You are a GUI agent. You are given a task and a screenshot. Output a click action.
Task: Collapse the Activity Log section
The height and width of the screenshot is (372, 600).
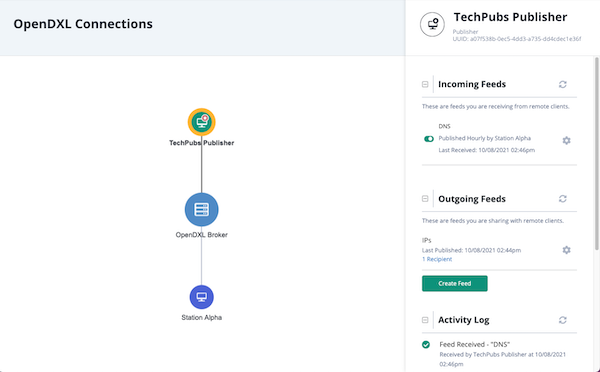tap(425, 320)
